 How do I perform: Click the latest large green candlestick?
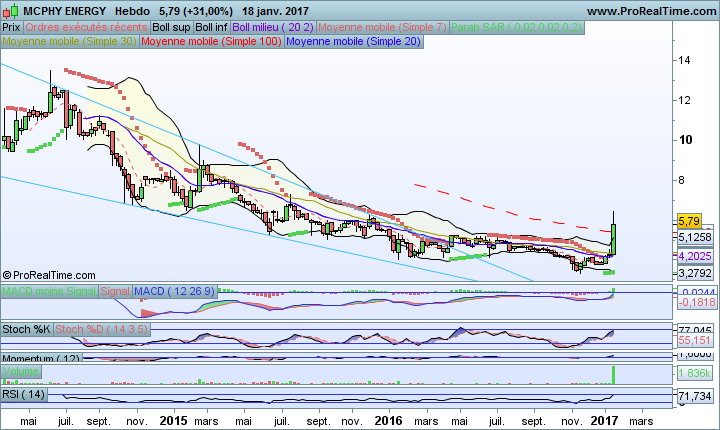[x=613, y=239]
